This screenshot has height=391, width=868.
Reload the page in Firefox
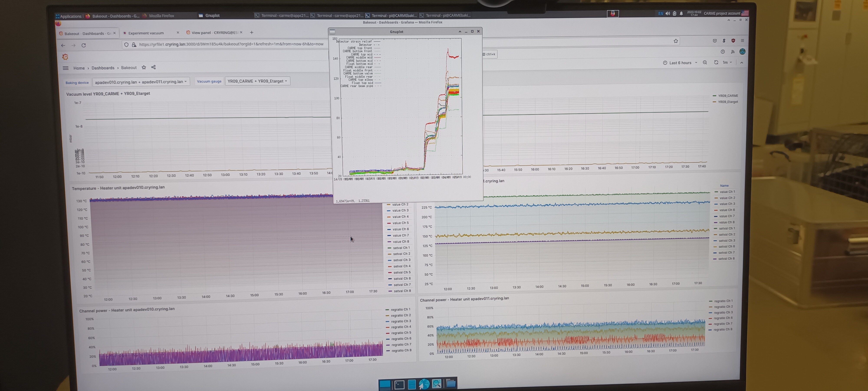[x=84, y=45]
